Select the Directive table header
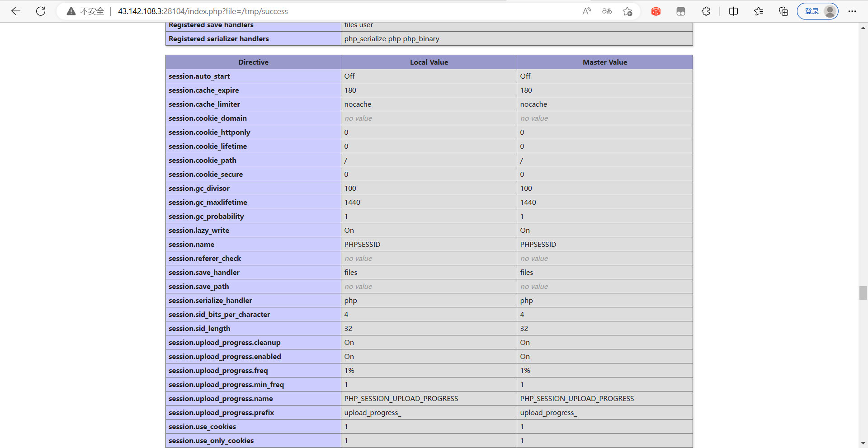This screenshot has width=868, height=448. 253,62
